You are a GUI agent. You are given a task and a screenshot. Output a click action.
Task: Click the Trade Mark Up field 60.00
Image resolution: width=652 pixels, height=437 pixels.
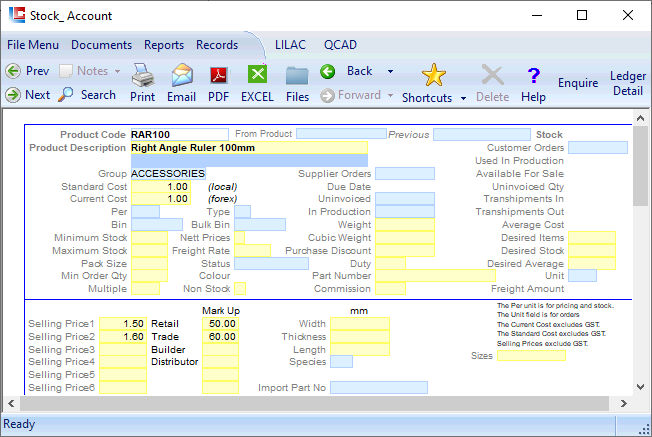(220, 336)
